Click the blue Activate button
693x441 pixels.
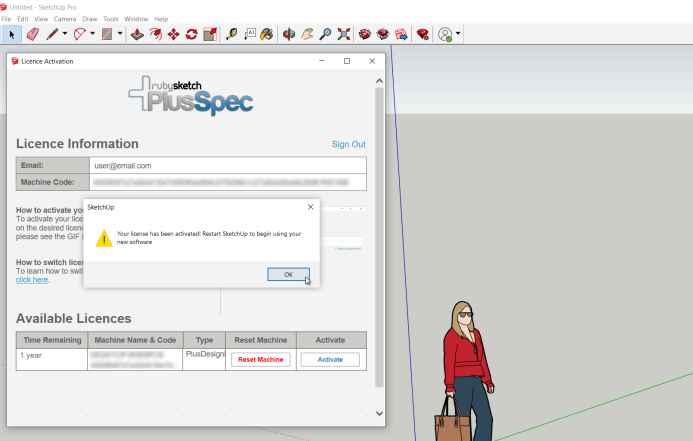[330, 359]
